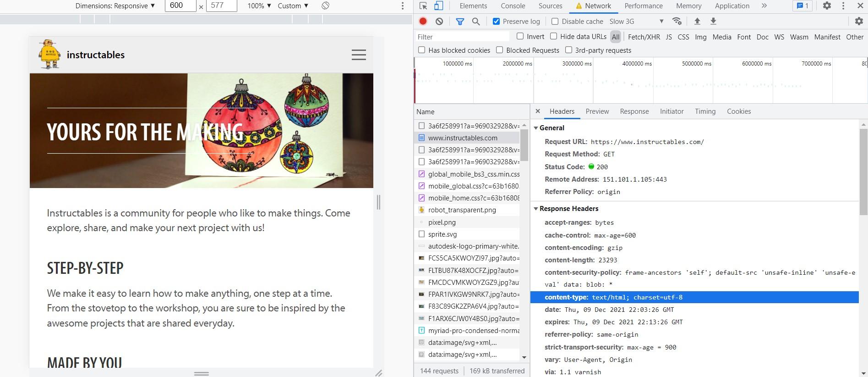
Task: Open the network conditions wifi icon
Action: pos(677,21)
